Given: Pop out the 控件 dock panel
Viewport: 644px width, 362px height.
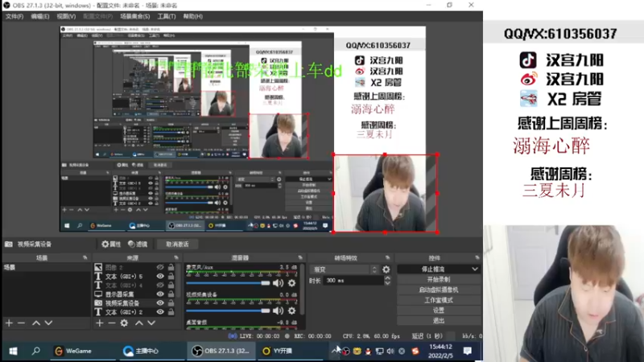Looking at the screenshot, I should 477,257.
